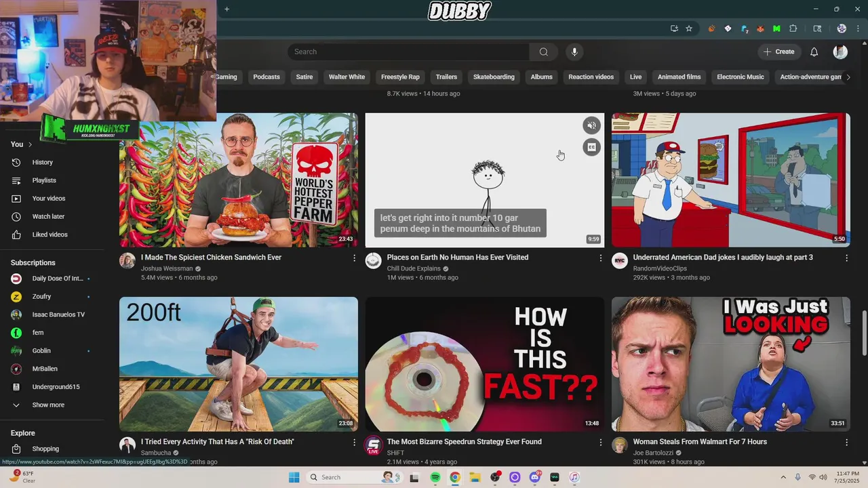Click the YouTube search magnifier button
This screenshot has height=488, width=868.
[543, 52]
